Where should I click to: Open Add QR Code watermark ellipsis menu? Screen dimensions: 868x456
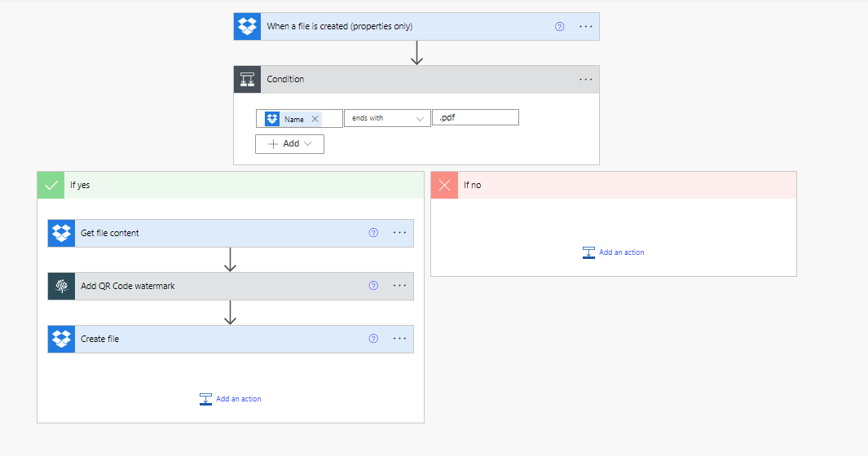click(399, 286)
